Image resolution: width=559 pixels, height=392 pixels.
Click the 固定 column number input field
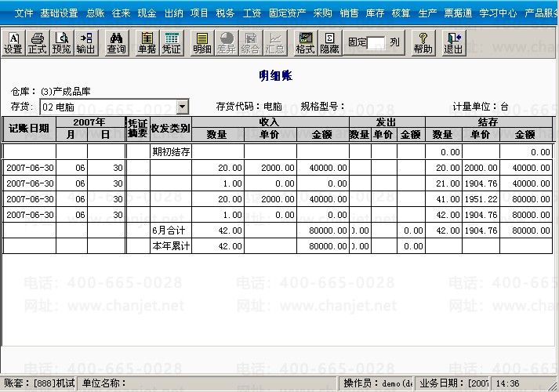click(376, 43)
